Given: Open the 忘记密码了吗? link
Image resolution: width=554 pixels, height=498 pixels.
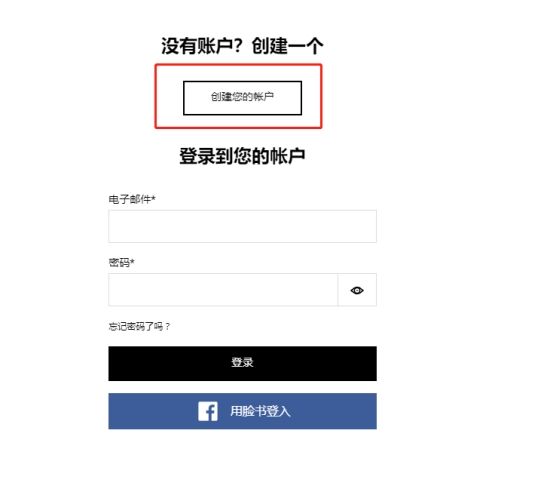Looking at the screenshot, I should 139,326.
